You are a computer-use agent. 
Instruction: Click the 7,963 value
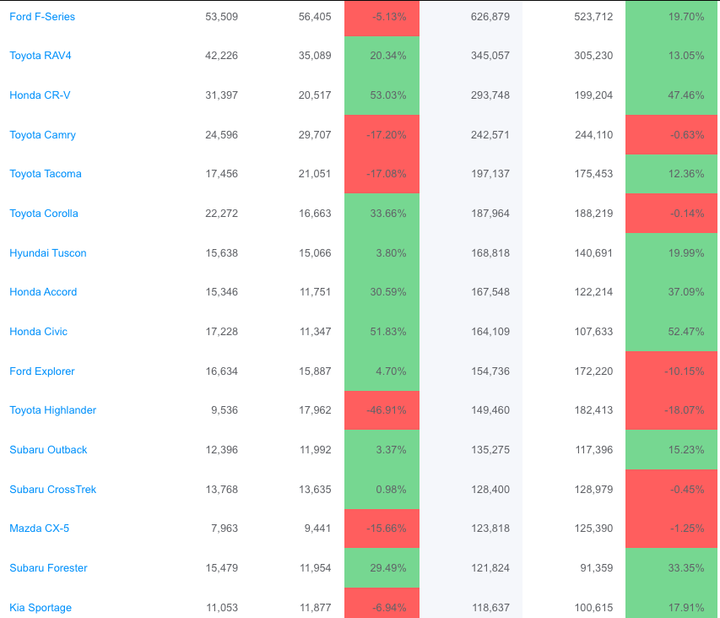[x=224, y=528]
